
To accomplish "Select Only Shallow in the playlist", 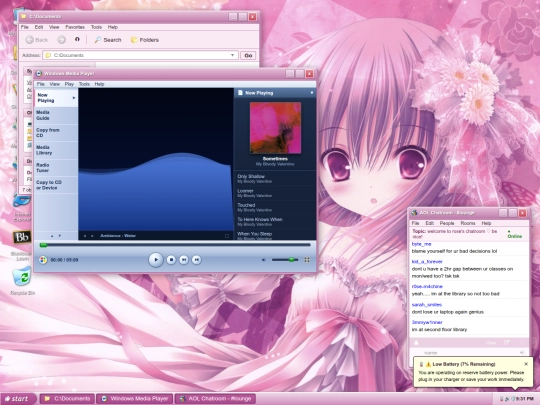I will point(275,178).
